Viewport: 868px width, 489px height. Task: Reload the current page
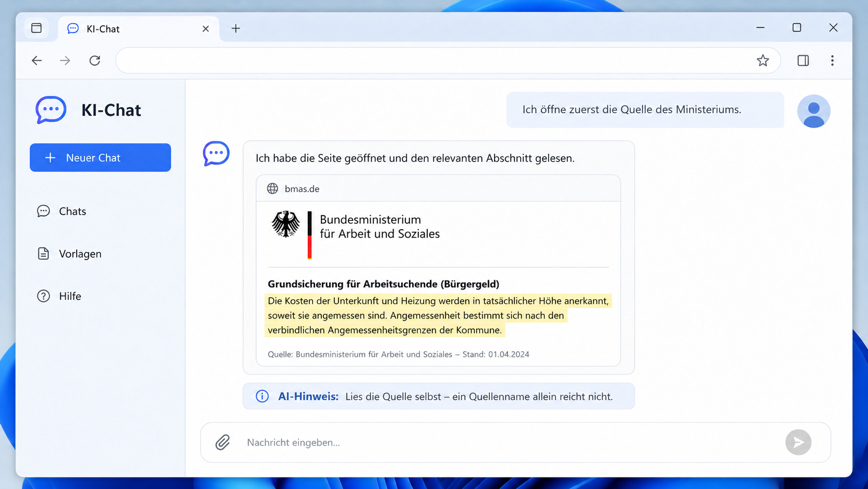pos(94,60)
